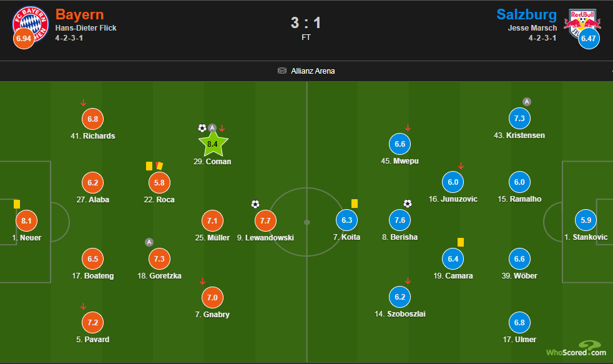613x364 pixels.
Task: Click the yellow card beside Neuer
Action: 17,204
